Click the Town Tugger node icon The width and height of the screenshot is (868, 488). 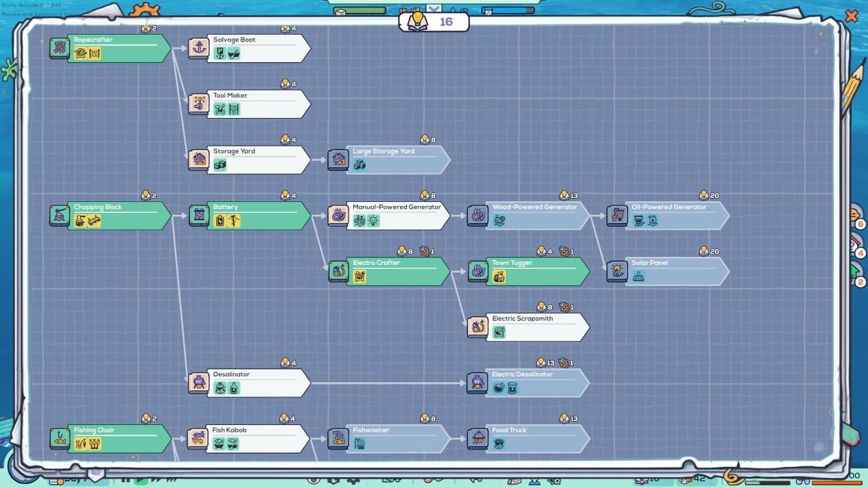[x=477, y=271]
